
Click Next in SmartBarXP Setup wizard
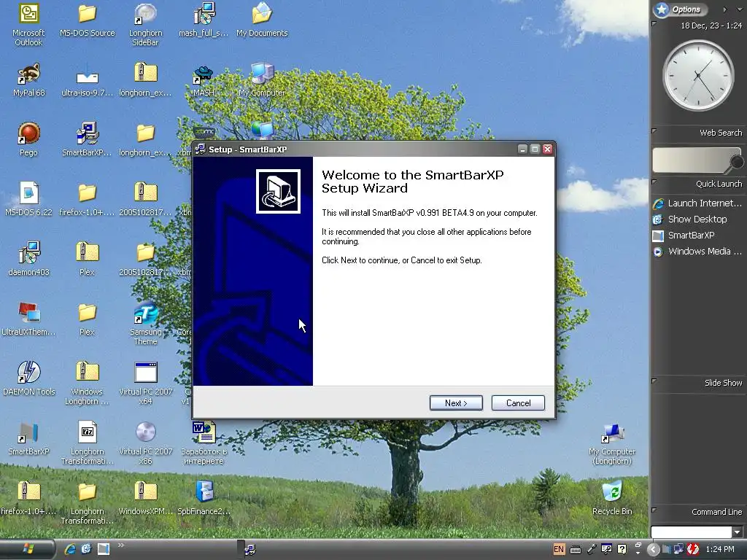coord(456,402)
